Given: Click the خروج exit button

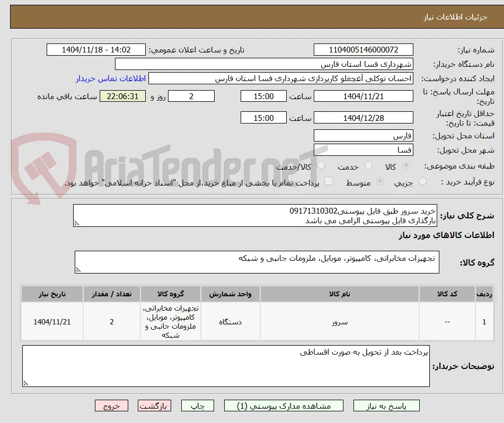Looking at the screenshot, I should (x=111, y=406).
